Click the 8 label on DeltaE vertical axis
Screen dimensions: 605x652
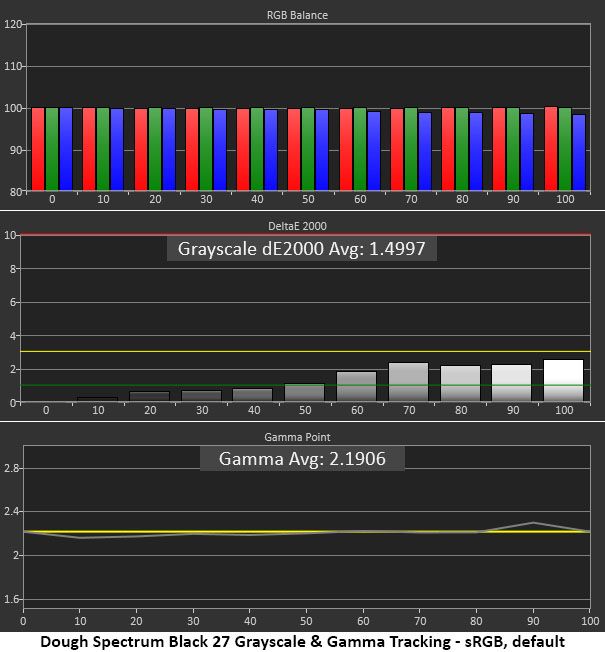click(x=13, y=269)
